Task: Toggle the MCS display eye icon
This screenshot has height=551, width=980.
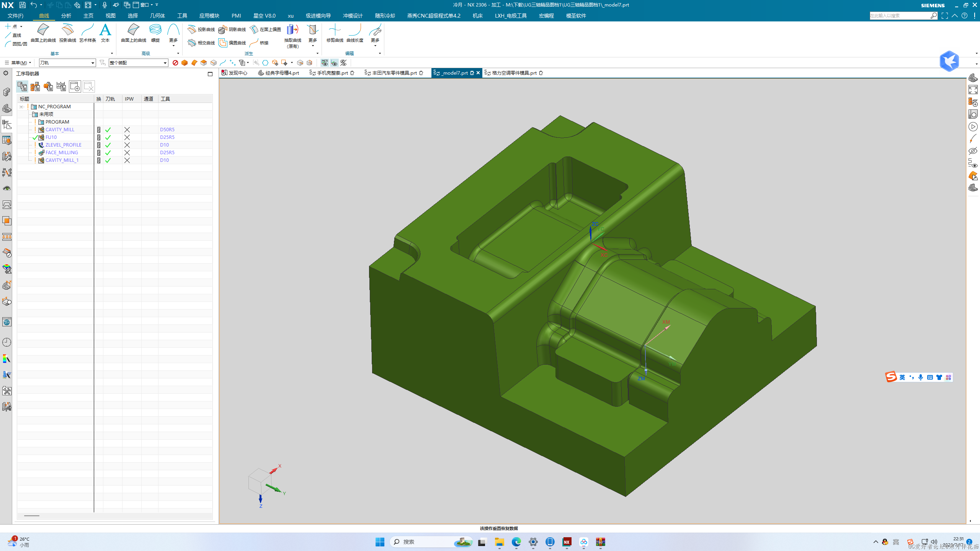Action: tap(325, 63)
